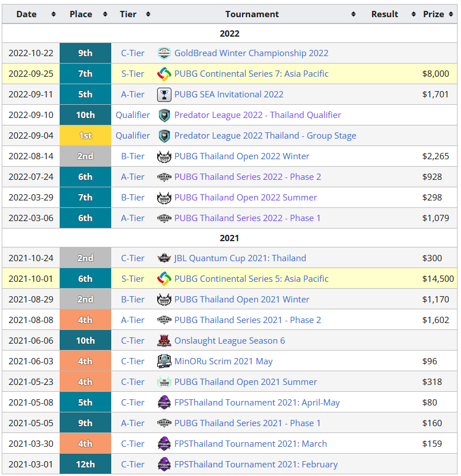Open FPSThailand Tournament 2021: February link
Image resolution: width=461 pixels, height=476 pixels.
(256, 465)
